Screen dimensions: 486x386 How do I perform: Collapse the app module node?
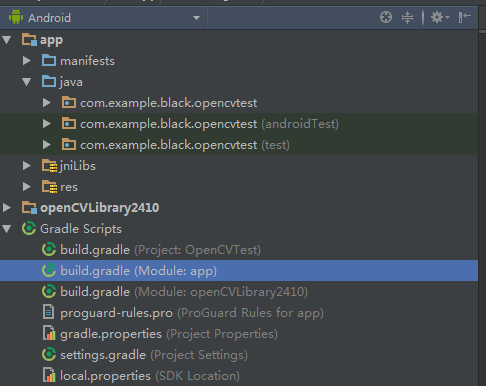(x=7, y=40)
